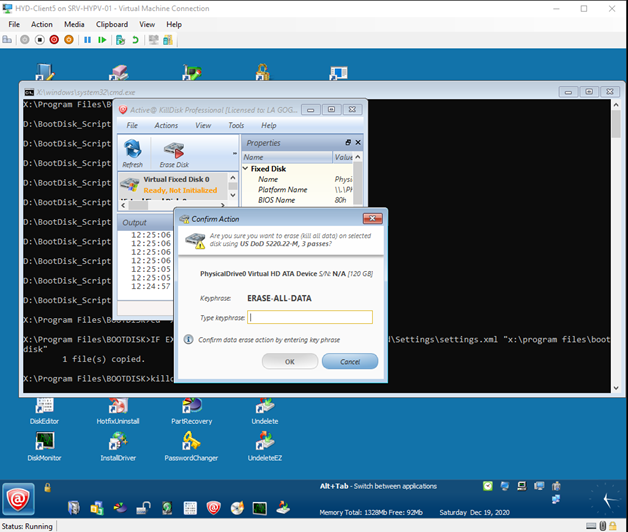The image size is (628, 532).
Task: Open the View menu of VM Connection
Action: [x=147, y=24]
